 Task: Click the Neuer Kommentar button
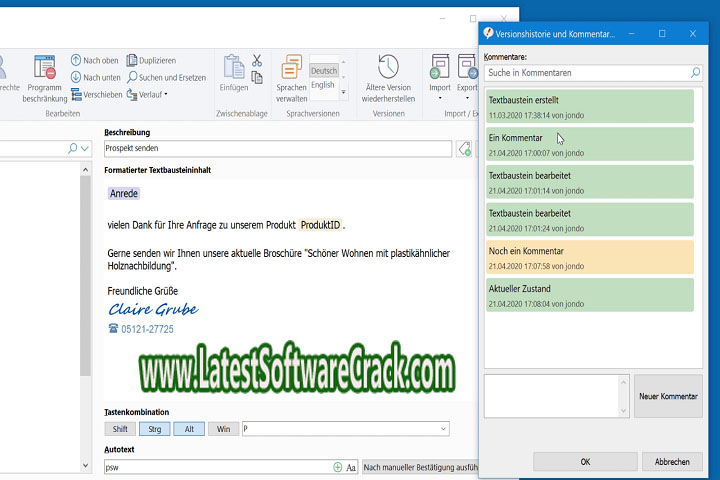click(x=668, y=396)
